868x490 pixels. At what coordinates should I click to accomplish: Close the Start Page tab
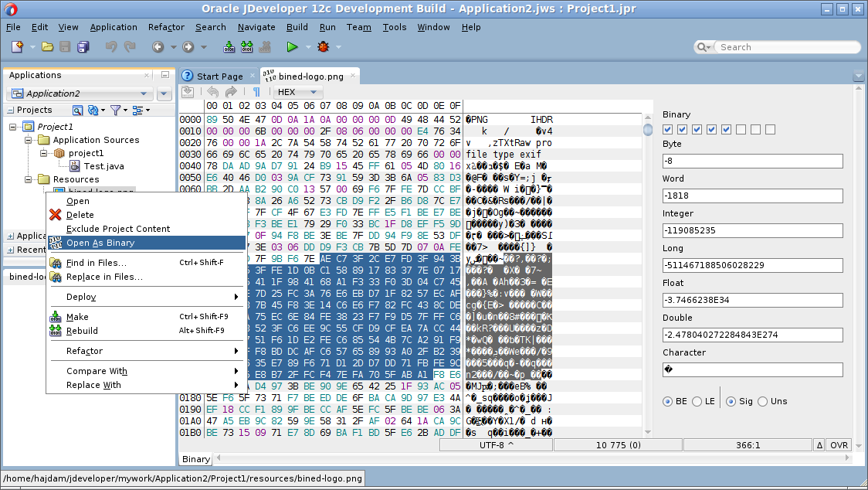tap(253, 76)
